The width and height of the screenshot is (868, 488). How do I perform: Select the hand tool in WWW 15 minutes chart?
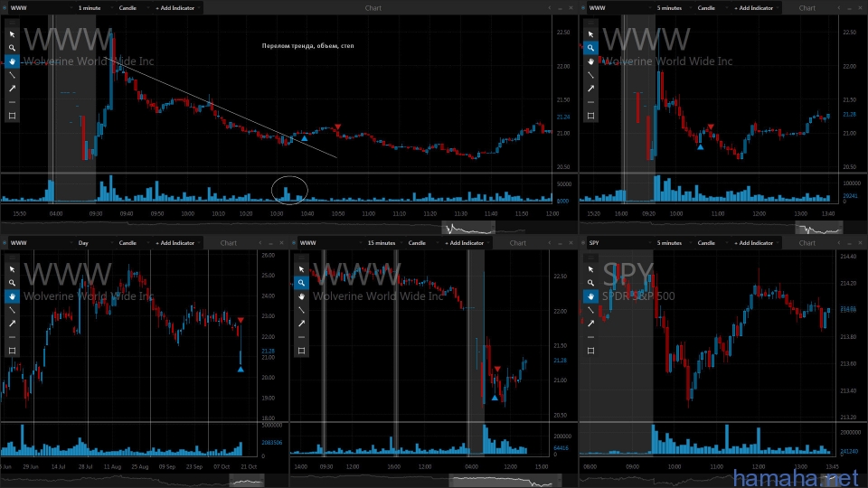point(301,296)
